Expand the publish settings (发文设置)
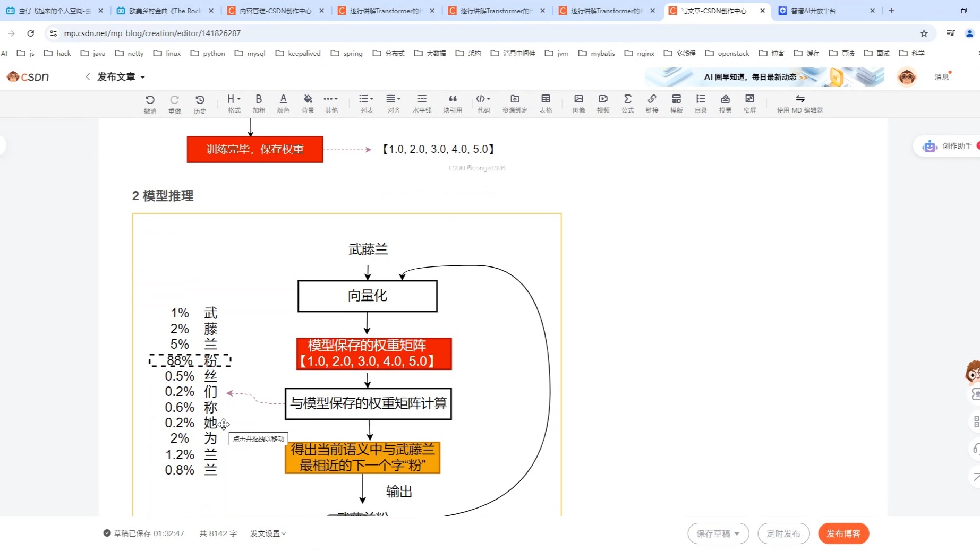This screenshot has width=980, height=551. click(268, 533)
